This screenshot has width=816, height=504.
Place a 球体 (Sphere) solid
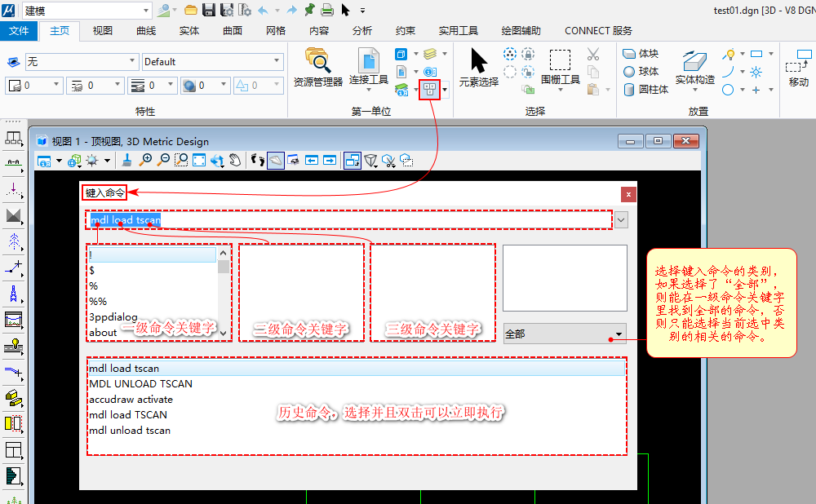click(x=641, y=71)
